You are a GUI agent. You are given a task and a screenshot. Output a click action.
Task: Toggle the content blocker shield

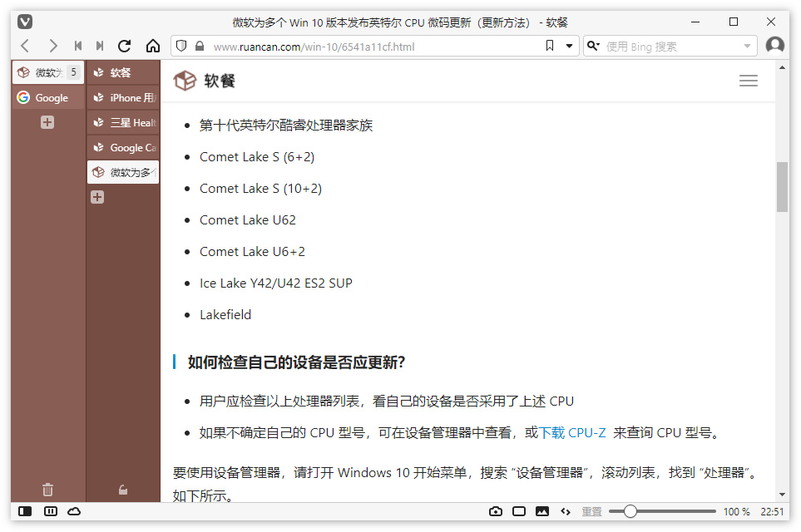180,46
